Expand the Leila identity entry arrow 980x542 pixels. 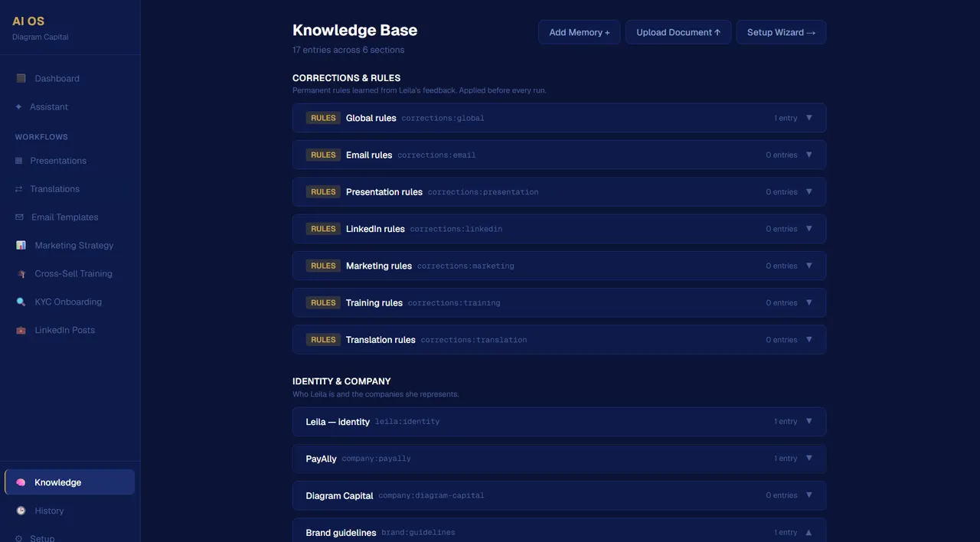click(x=808, y=421)
